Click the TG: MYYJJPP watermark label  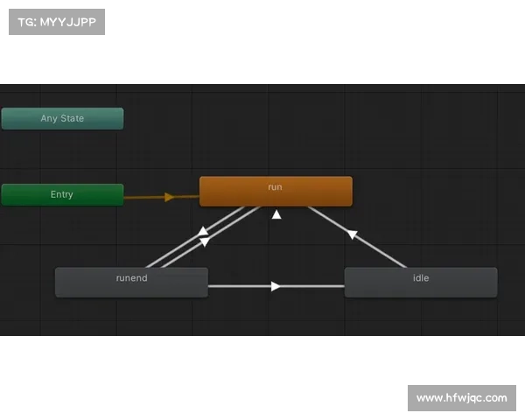(56, 22)
